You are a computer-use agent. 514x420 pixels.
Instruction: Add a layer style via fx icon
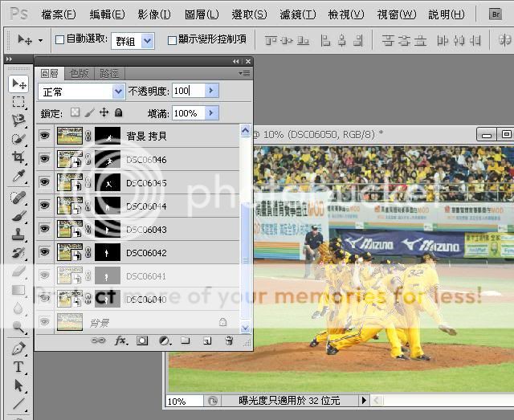121,340
